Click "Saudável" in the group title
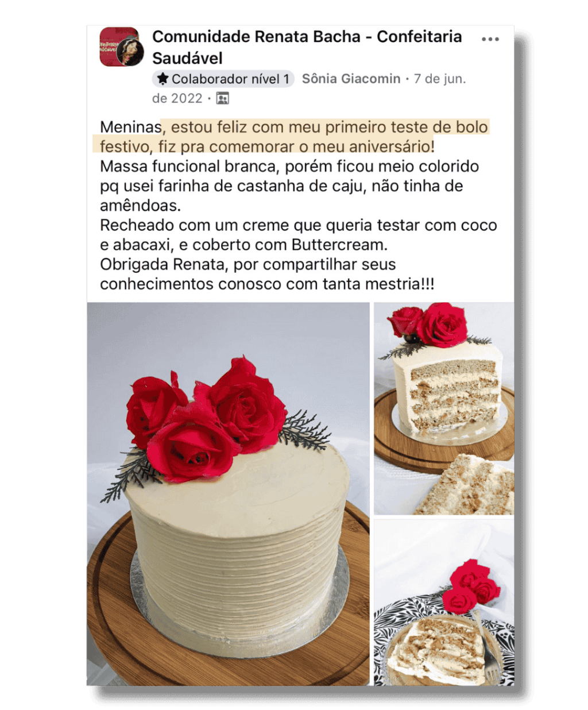 [187, 58]
